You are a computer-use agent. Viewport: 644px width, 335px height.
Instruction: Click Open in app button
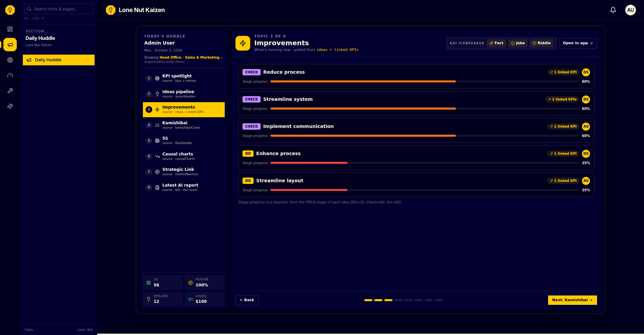(x=578, y=43)
